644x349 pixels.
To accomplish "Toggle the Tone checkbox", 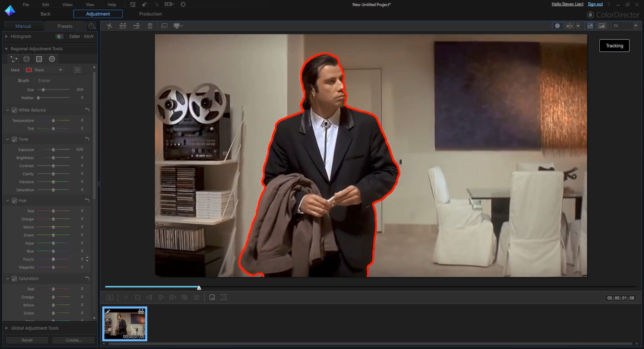I will coord(14,140).
